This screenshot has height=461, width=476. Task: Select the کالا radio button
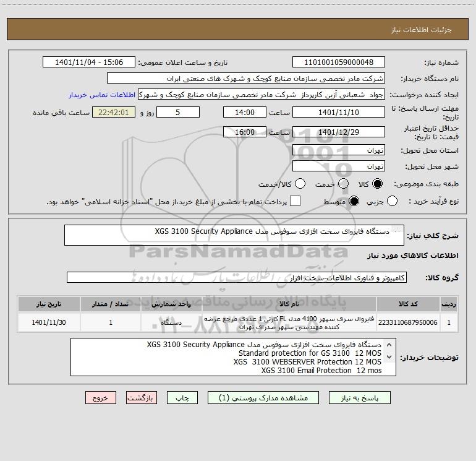click(x=377, y=184)
